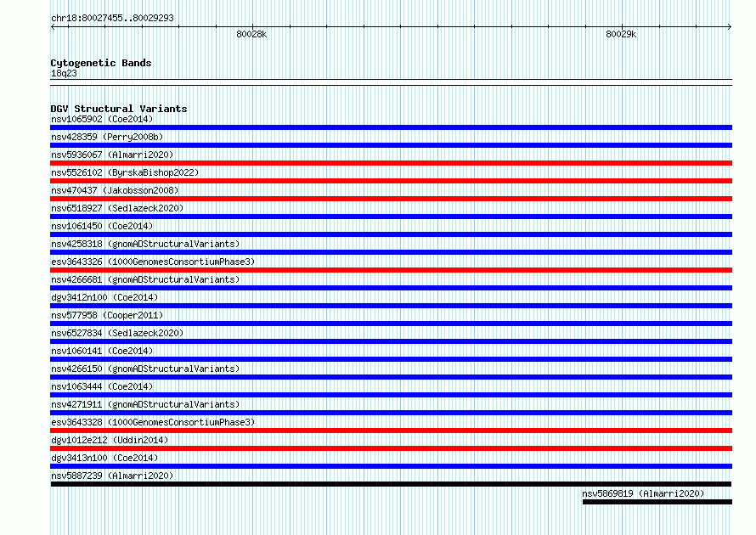The image size is (756, 535).
Task: Select the red bar under nsv5936067
Action: coord(391,163)
